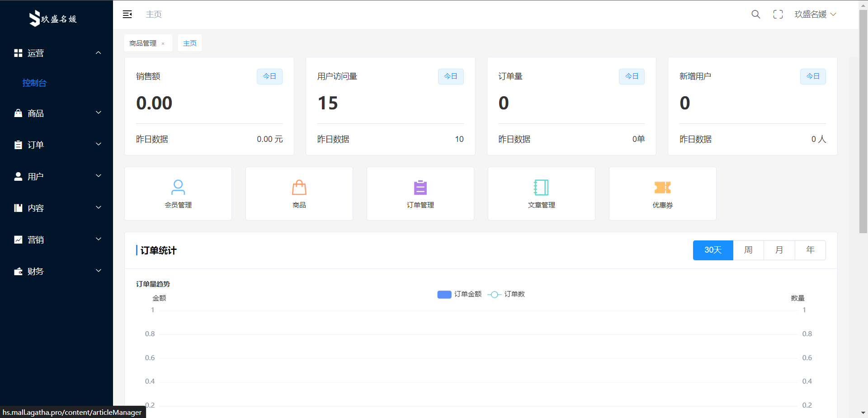Screen dimensions: 868x418
Task: Enter fullscreen mode via the top bar icon
Action: point(778,14)
